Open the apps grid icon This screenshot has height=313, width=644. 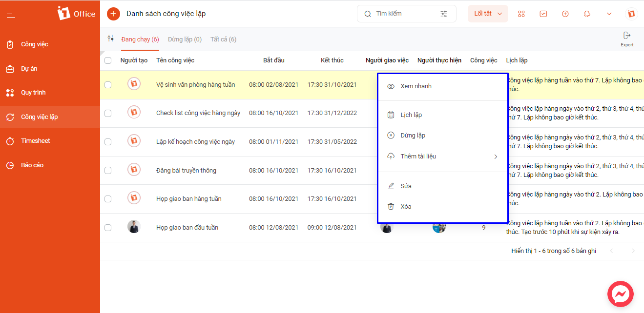click(x=521, y=14)
